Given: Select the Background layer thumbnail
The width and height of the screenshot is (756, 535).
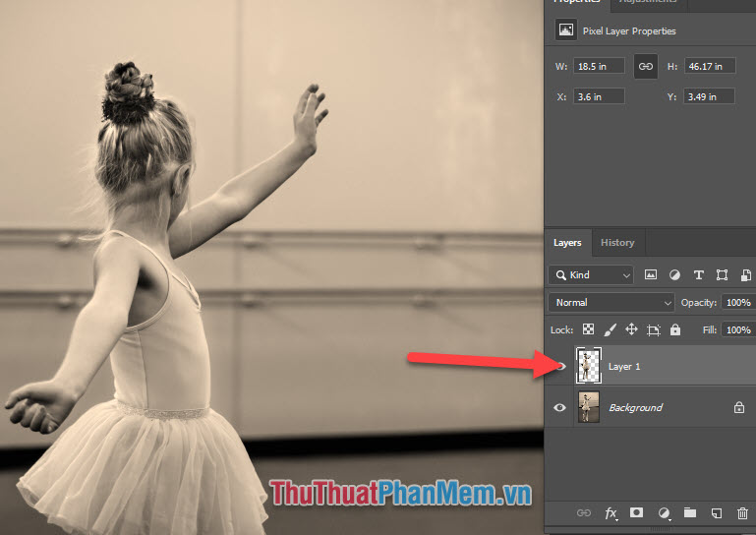Looking at the screenshot, I should (x=589, y=407).
